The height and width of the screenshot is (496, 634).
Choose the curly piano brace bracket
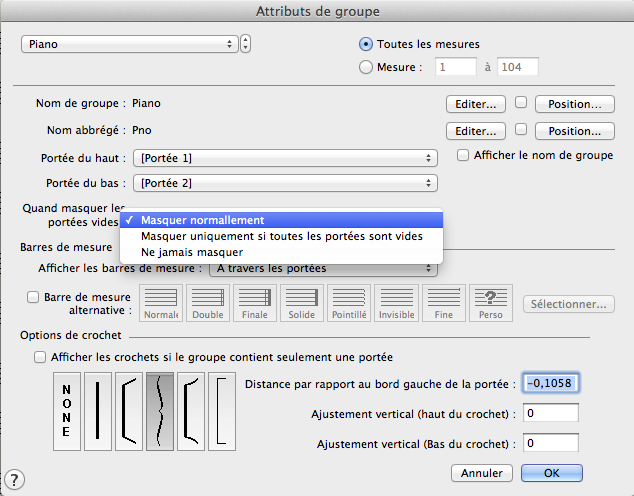coord(160,411)
